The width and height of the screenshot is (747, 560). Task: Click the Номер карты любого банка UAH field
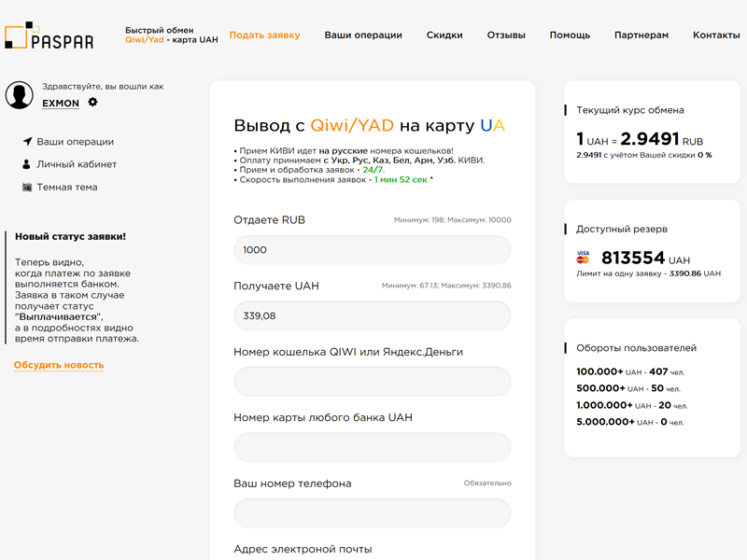pyautogui.click(x=372, y=447)
